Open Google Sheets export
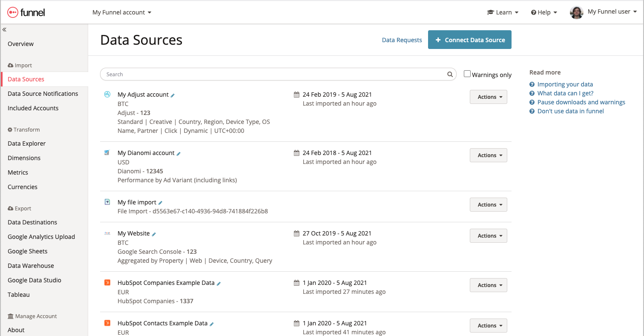644x336 pixels. 28,251
